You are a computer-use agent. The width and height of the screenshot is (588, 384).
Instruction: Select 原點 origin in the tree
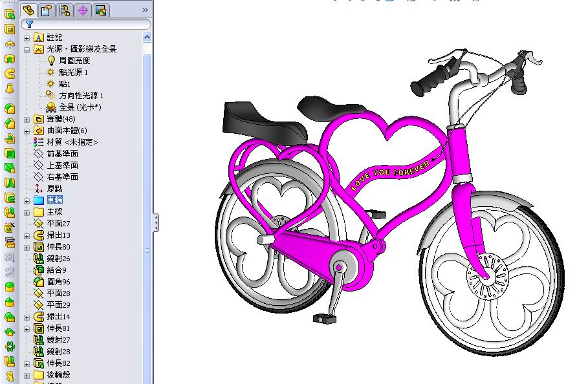point(54,188)
